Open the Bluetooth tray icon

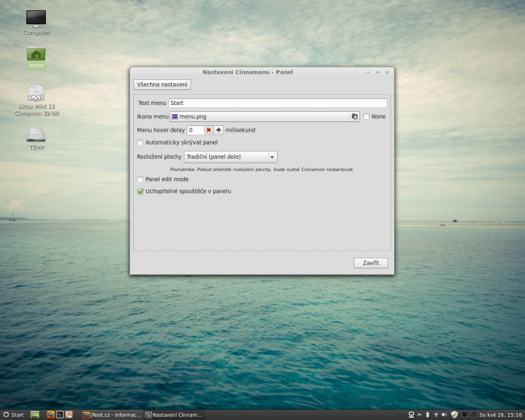click(428, 415)
